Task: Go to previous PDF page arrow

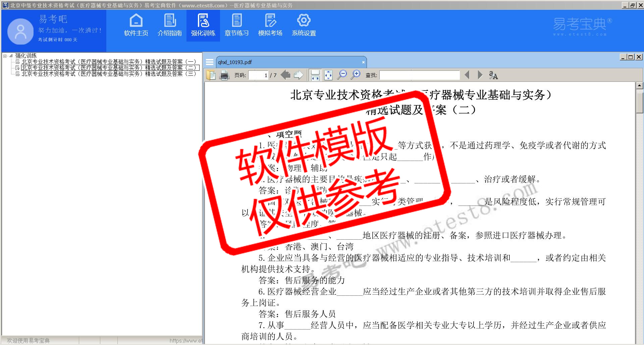Action: tap(285, 75)
